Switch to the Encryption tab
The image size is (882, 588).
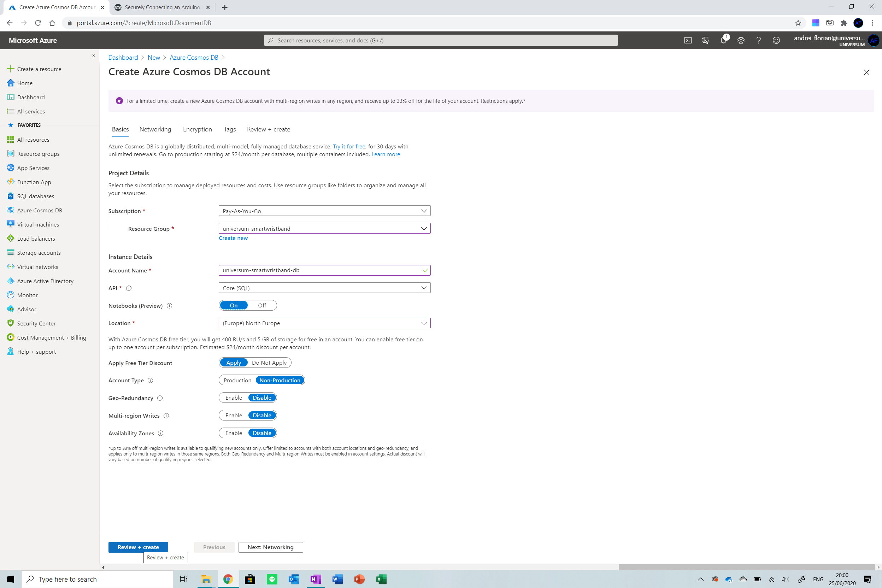(197, 129)
